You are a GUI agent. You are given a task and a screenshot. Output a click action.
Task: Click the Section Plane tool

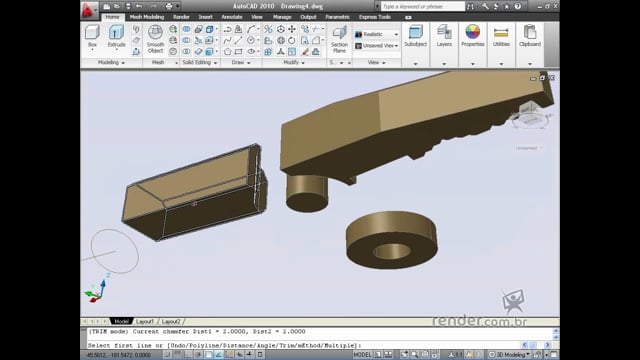click(339, 39)
